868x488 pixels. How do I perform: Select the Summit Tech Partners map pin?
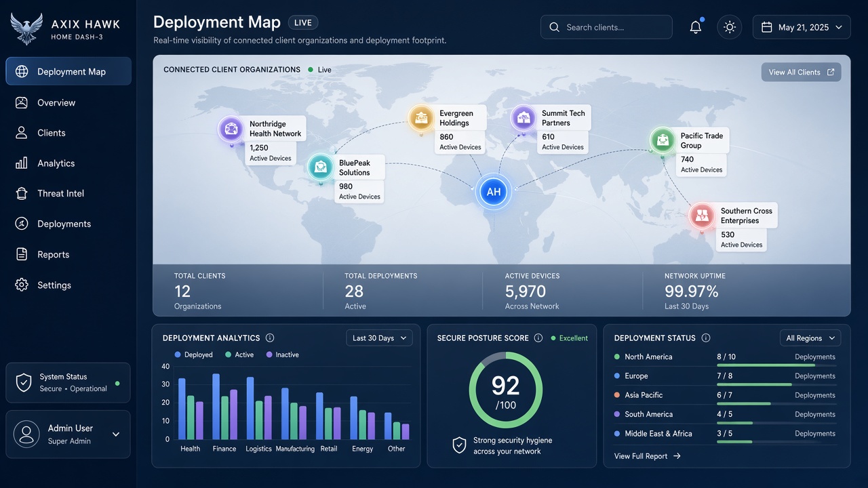pyautogui.click(x=524, y=118)
